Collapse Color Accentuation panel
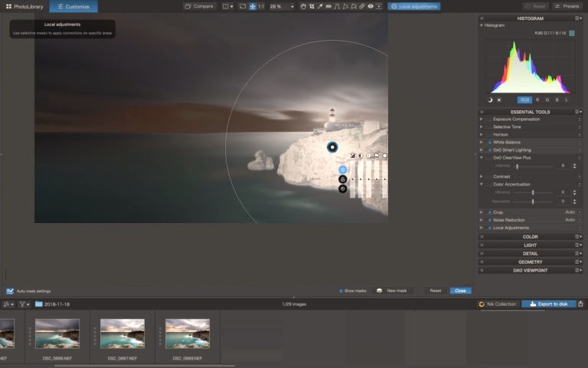The width and height of the screenshot is (588, 368). pos(481,184)
